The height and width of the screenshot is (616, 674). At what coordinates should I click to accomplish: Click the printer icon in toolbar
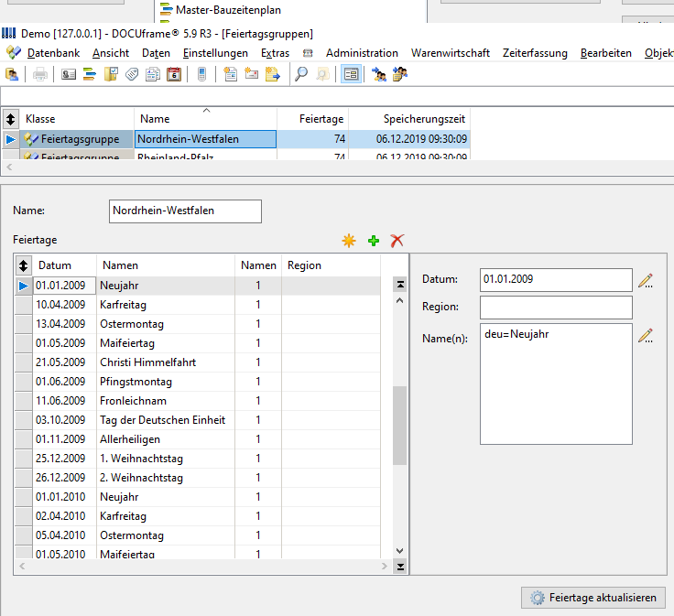coord(40,74)
